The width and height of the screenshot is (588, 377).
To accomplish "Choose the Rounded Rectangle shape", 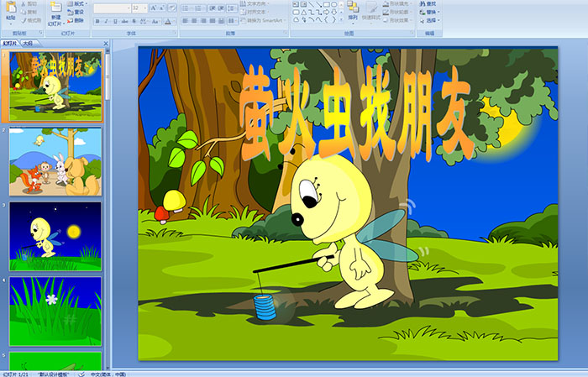I will click(x=296, y=13).
